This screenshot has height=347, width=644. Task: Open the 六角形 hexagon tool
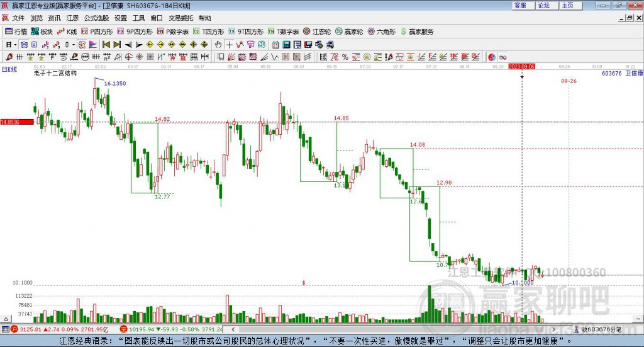click(382, 31)
